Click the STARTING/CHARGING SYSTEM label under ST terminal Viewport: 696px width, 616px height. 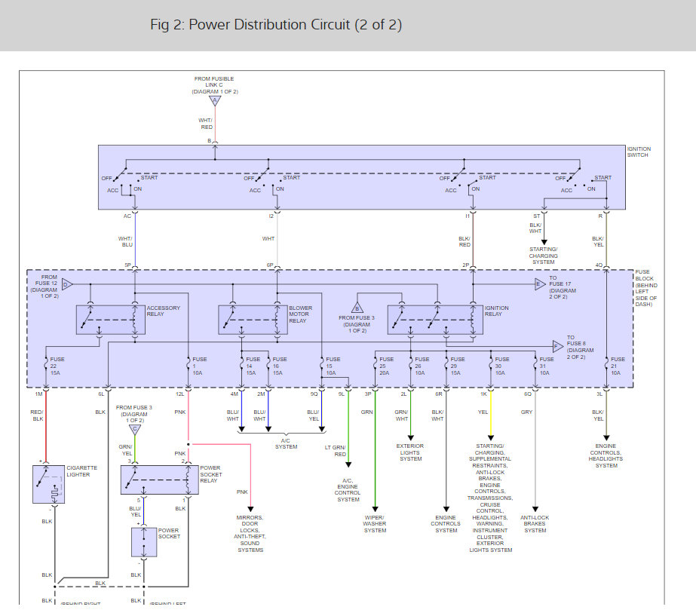[x=544, y=256]
